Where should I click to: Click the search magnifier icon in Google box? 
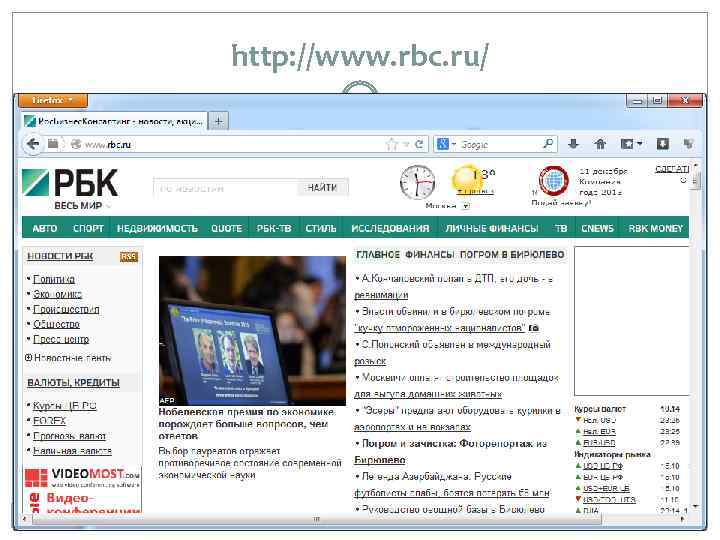548,144
